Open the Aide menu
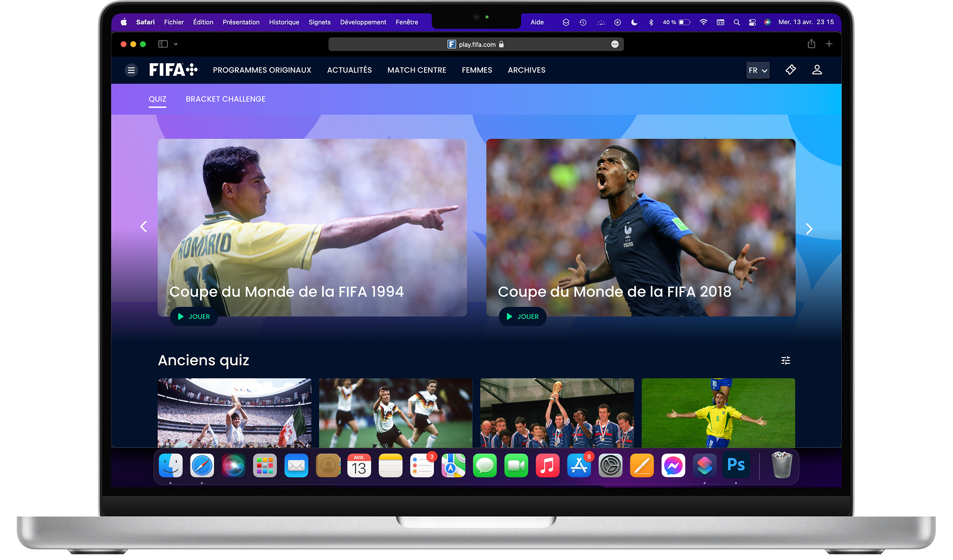The image size is (953, 560). point(537,22)
